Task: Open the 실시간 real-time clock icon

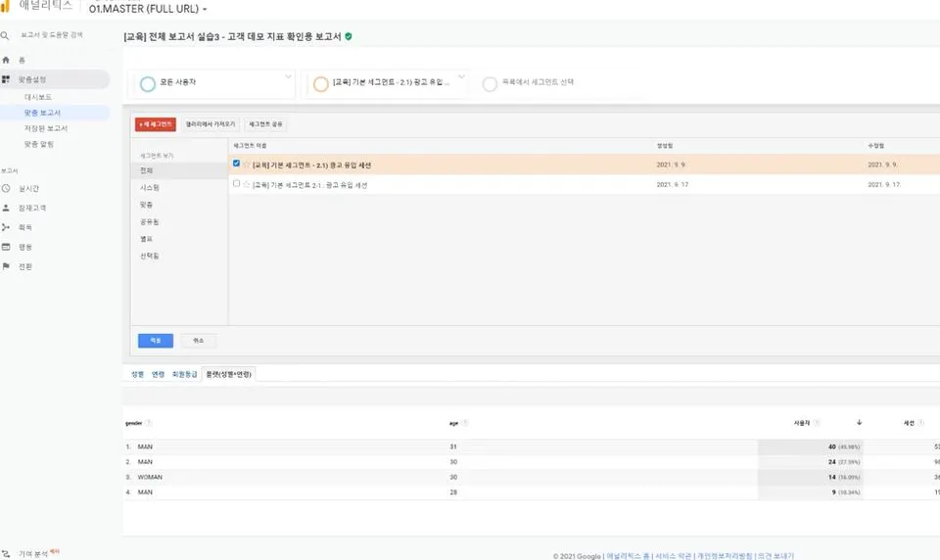Action: point(6,188)
